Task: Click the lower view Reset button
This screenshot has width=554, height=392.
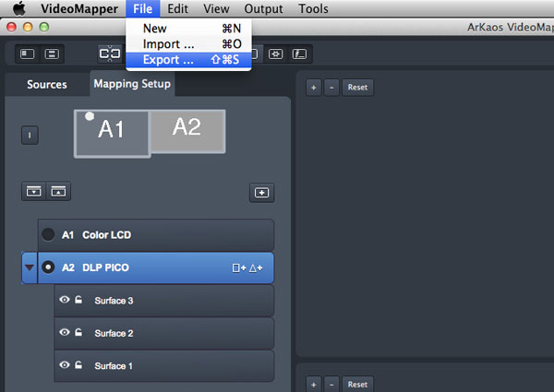Action: tap(357, 385)
